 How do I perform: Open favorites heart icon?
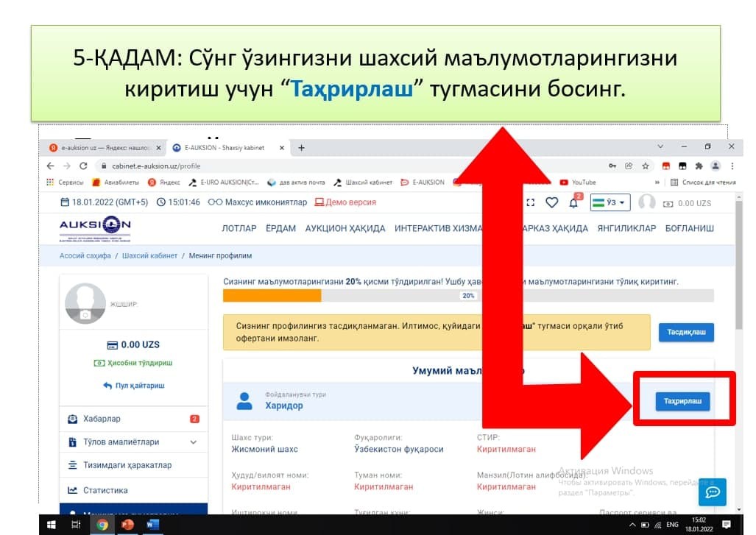pos(552,203)
